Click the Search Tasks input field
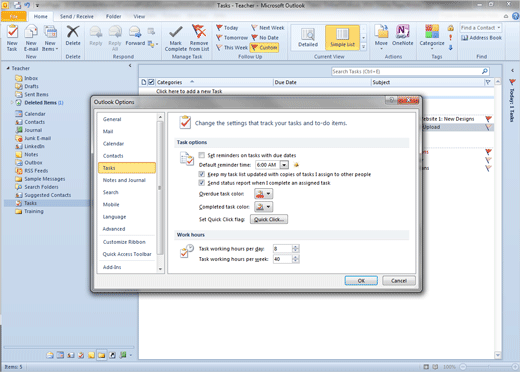The image size is (520, 372). (406, 71)
